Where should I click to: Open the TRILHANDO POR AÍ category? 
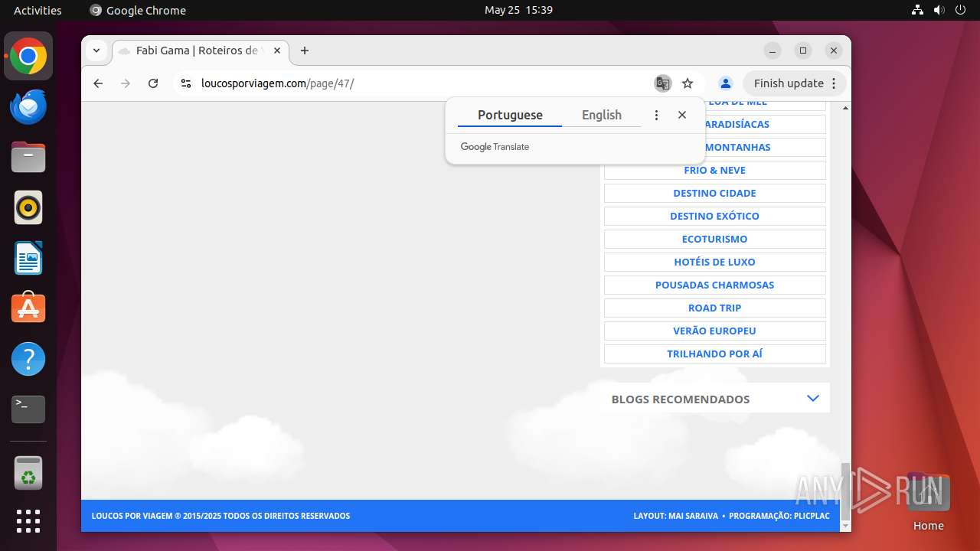[x=715, y=354]
